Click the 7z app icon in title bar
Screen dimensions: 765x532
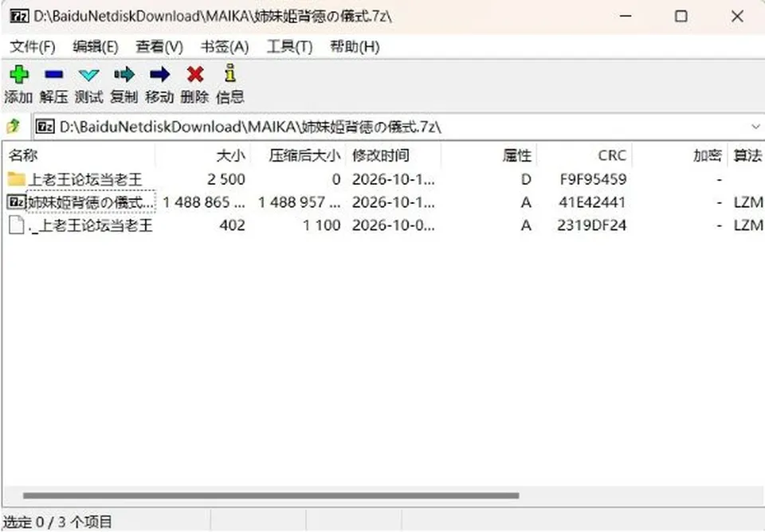pos(19,16)
